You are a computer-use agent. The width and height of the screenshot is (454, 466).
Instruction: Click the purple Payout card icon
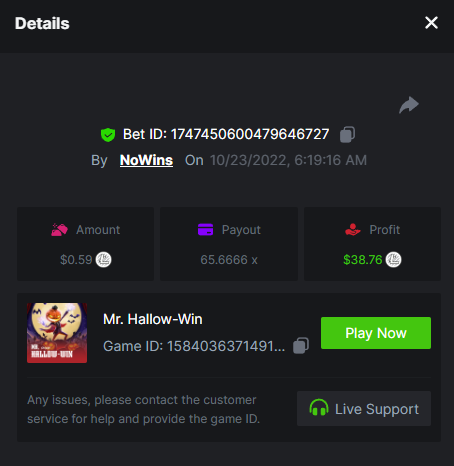[x=205, y=230]
